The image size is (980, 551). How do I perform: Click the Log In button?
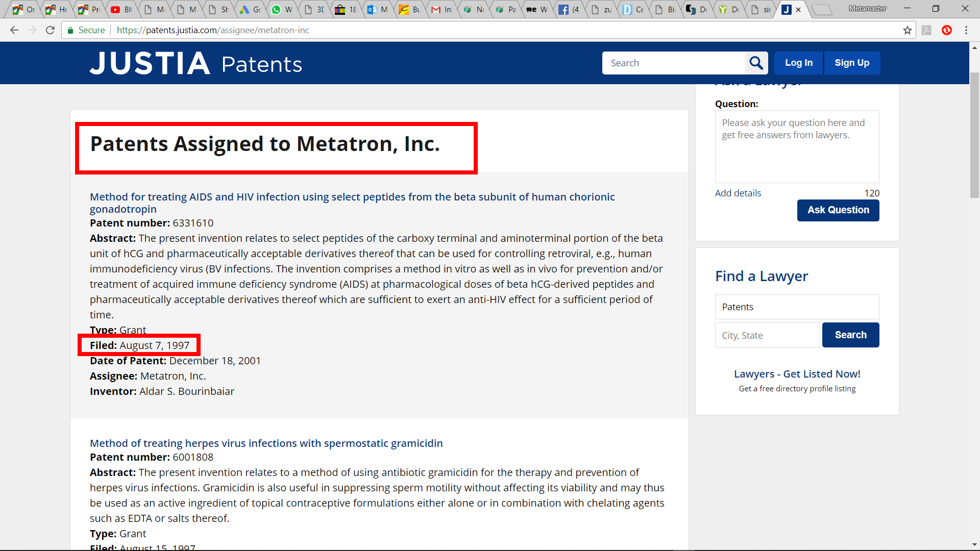pos(798,63)
